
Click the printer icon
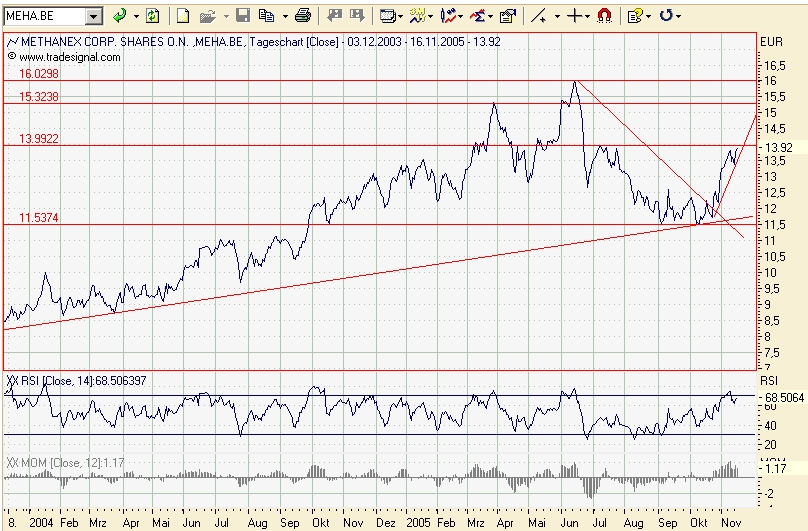coord(302,16)
